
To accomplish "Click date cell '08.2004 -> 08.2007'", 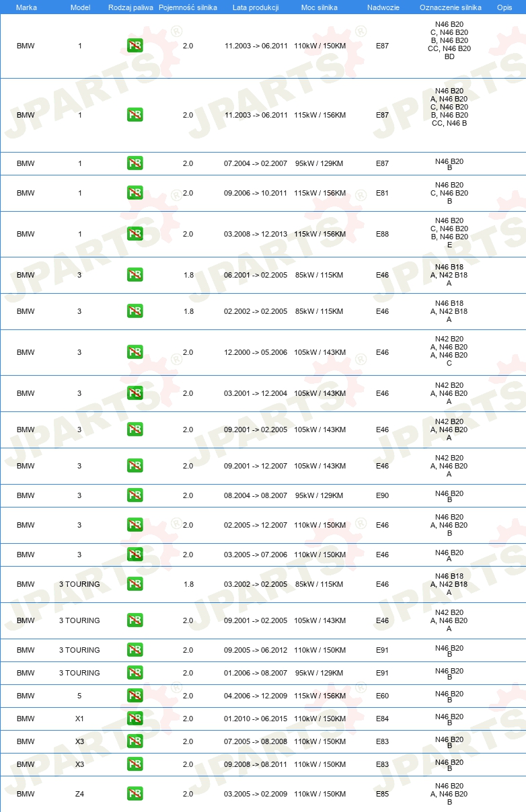I will click(x=256, y=495).
